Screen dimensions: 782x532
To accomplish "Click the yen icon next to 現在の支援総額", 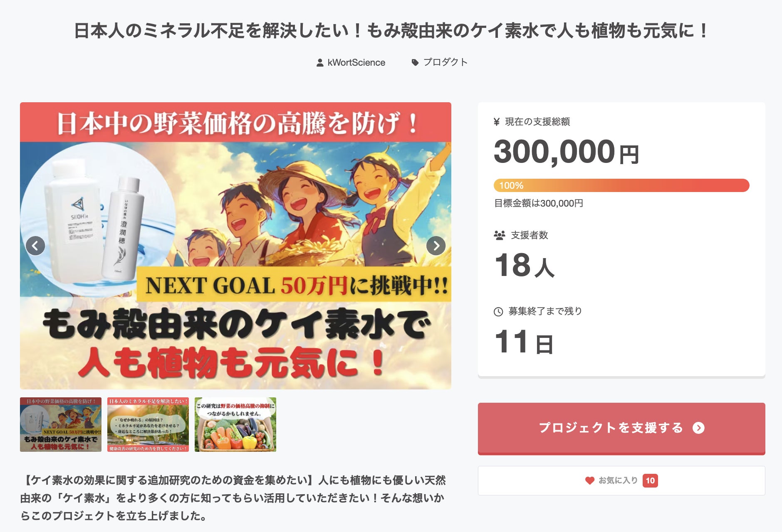I will tap(497, 122).
